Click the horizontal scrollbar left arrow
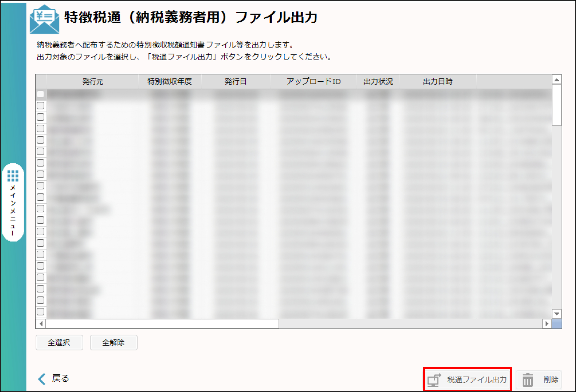 coord(41,323)
